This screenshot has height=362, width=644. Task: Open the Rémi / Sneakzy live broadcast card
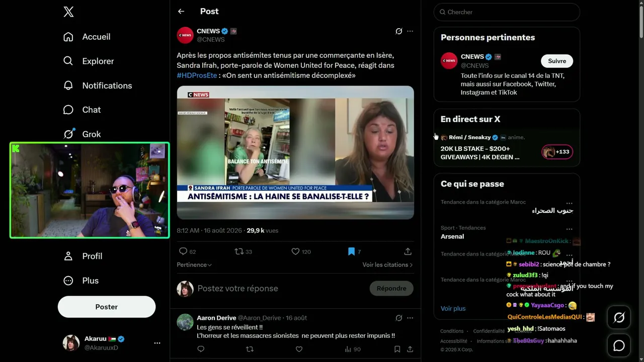point(507,147)
